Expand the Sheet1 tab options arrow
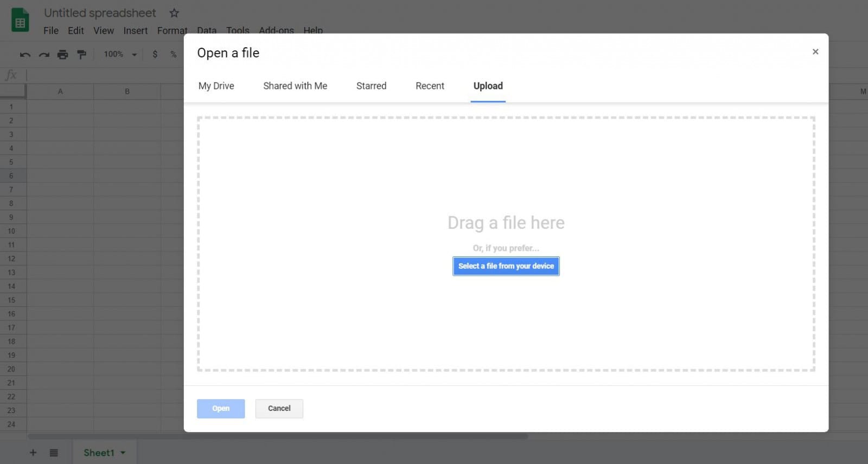Screen dimensions: 868x464 coord(123,453)
